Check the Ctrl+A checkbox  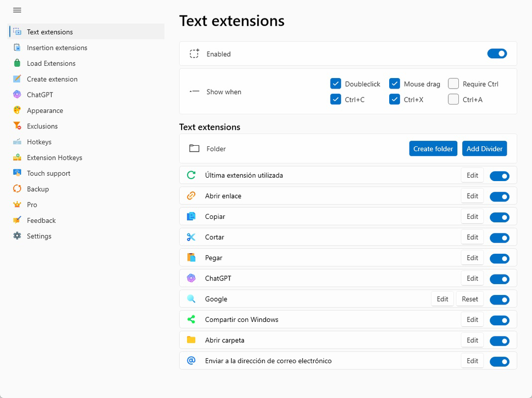click(x=453, y=99)
